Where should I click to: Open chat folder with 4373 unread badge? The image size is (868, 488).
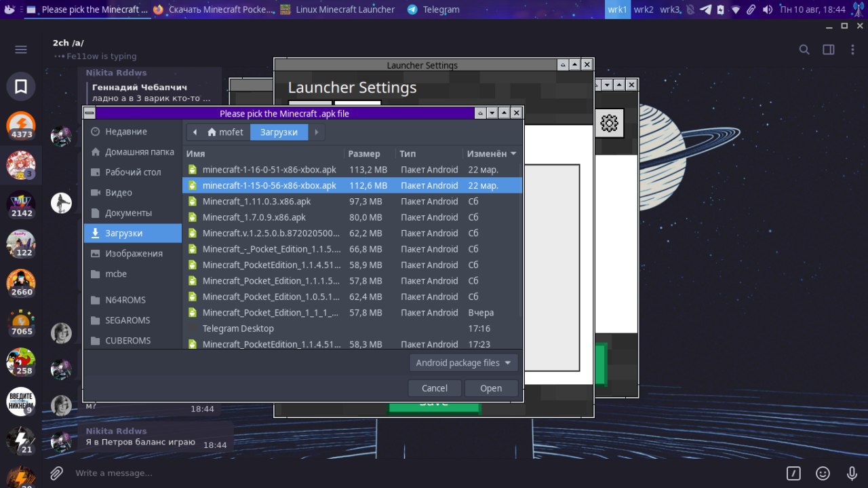tap(21, 126)
